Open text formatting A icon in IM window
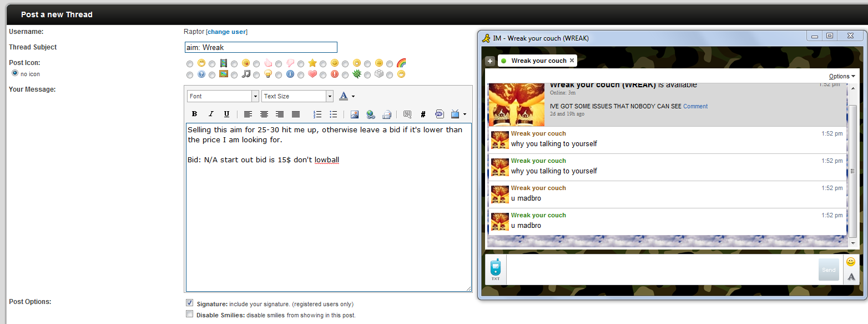This screenshot has height=324, width=868. (851, 277)
